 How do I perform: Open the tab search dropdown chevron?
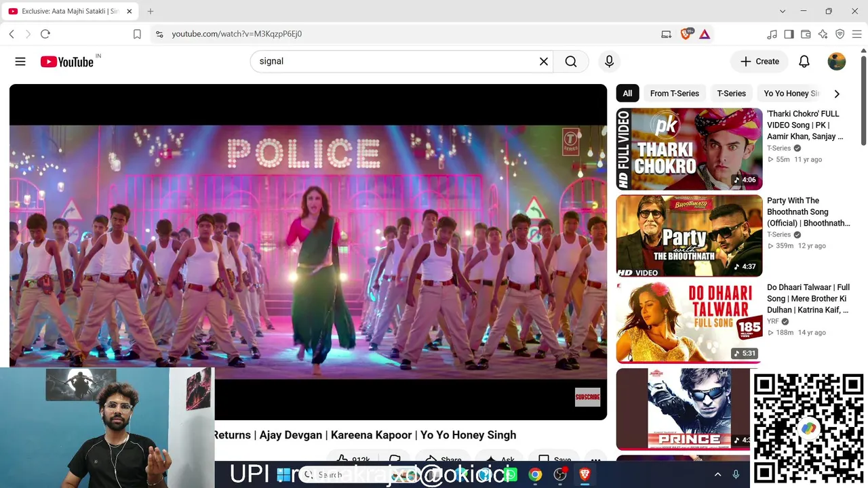783,12
